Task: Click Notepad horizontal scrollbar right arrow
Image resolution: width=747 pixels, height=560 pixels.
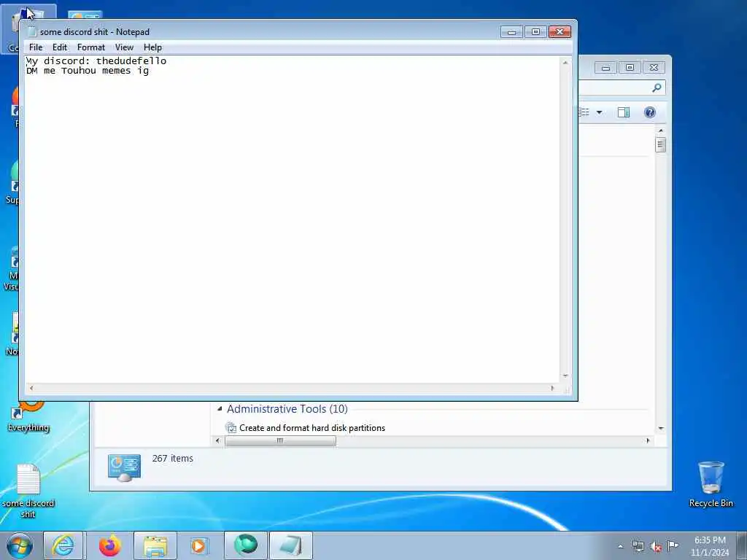Action: point(553,388)
